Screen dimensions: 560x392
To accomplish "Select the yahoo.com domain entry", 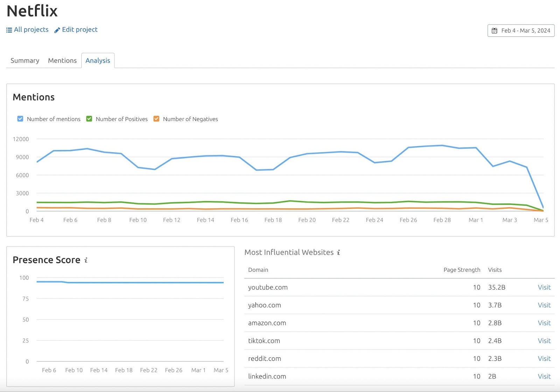I will click(264, 305).
